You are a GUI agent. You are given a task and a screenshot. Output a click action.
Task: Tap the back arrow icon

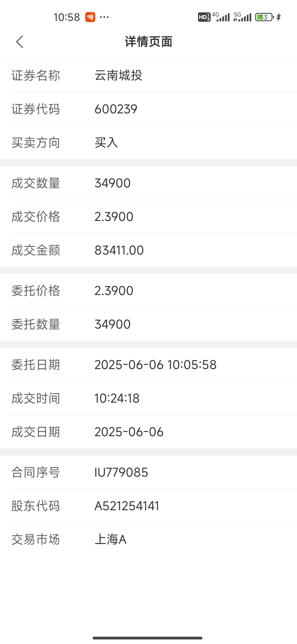20,42
